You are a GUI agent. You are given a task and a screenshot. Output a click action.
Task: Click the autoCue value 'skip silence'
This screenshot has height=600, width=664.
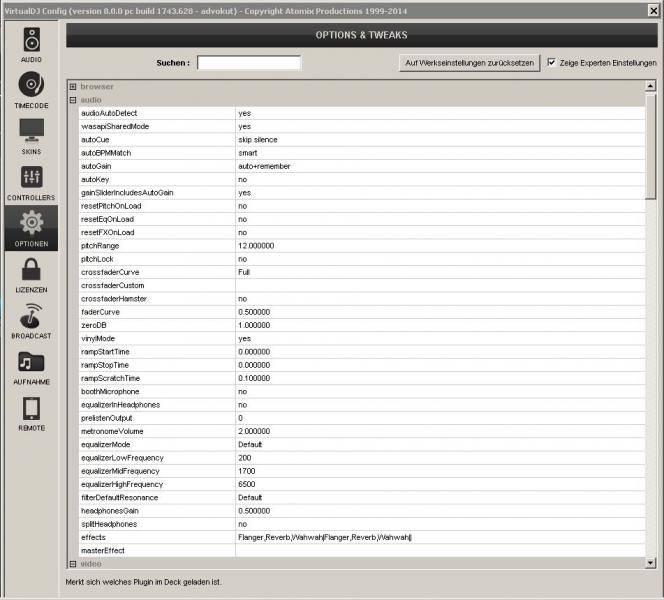point(257,140)
